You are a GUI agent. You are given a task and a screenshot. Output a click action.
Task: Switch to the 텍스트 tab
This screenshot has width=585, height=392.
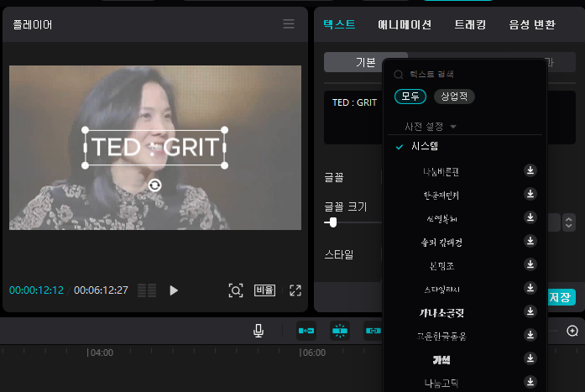tap(339, 24)
